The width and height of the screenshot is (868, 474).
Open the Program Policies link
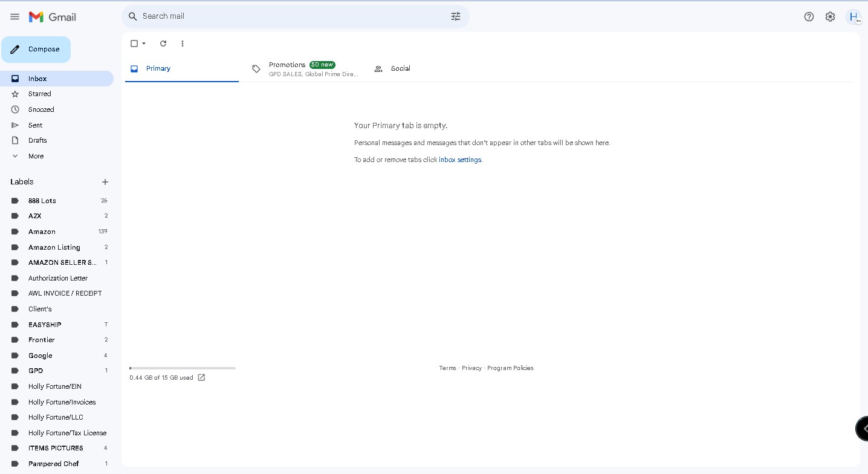click(x=510, y=368)
